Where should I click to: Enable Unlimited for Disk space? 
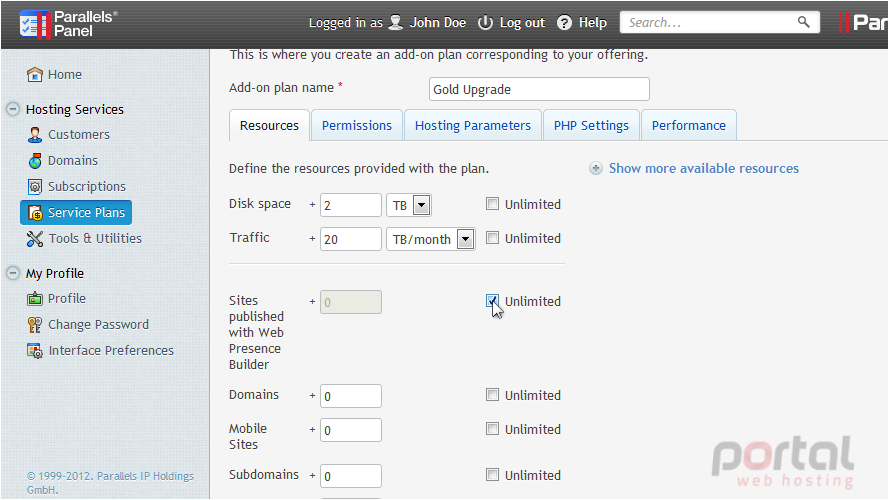coord(492,204)
